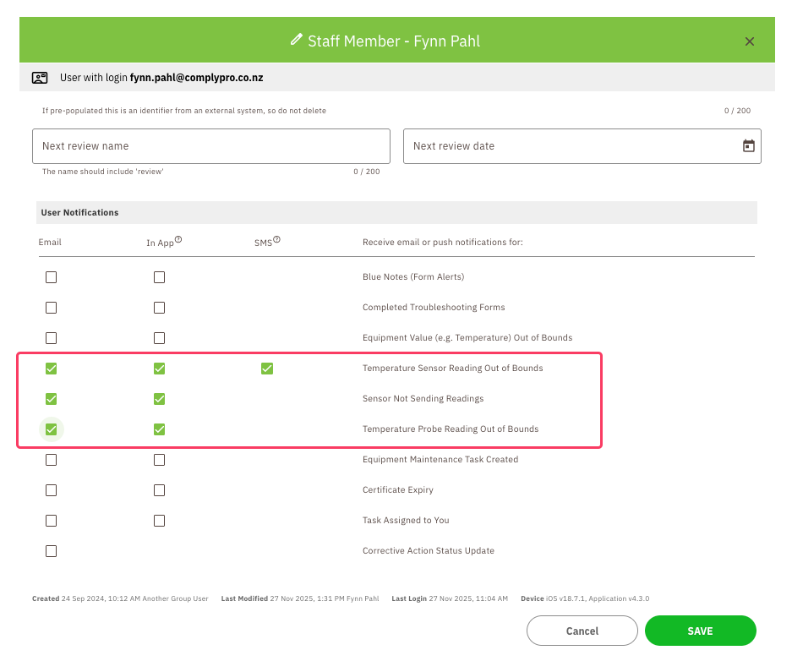Click the Created date text

click(120, 598)
